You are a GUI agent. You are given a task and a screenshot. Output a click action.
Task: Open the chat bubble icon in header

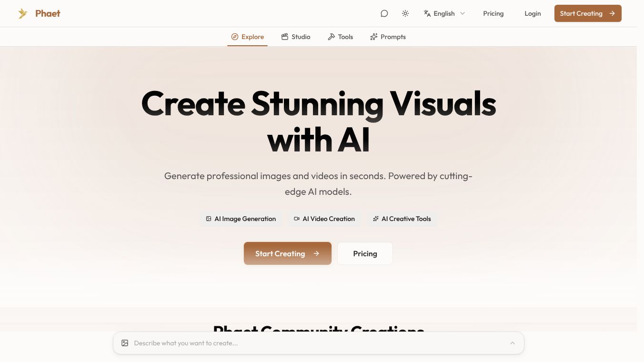pyautogui.click(x=384, y=13)
